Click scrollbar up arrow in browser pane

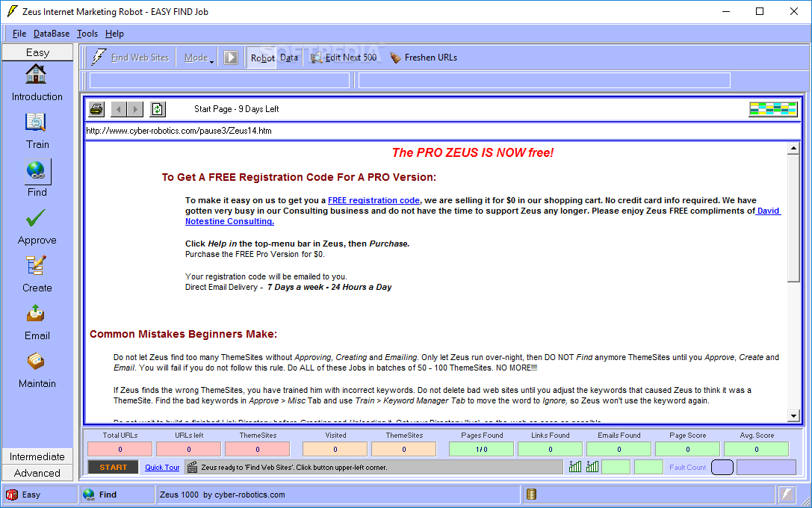[793, 149]
